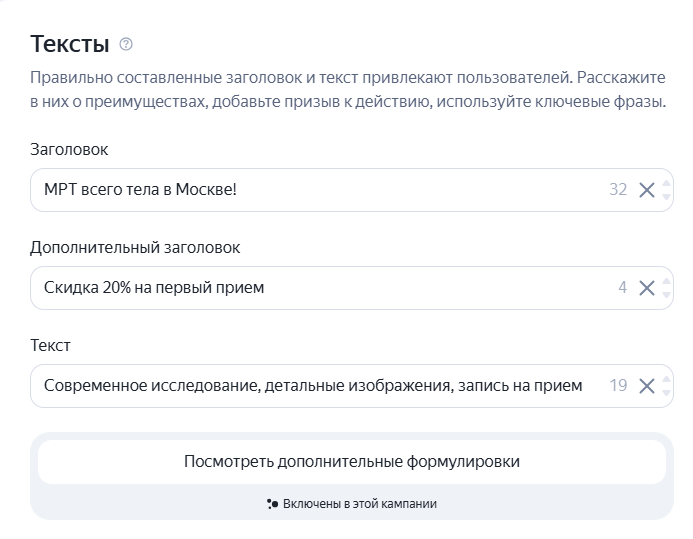Click the down arrow in Заголовок field
The height and width of the screenshot is (539, 693).
pos(667,197)
